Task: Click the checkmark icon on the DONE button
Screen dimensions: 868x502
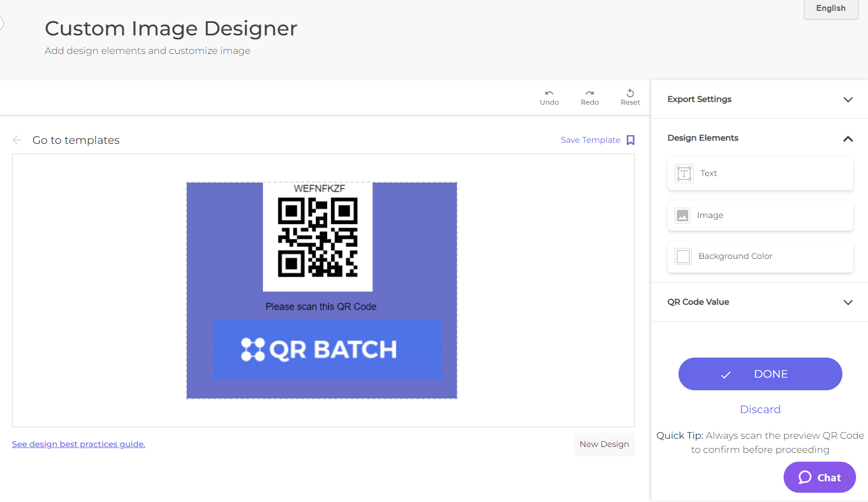Action: coord(725,374)
